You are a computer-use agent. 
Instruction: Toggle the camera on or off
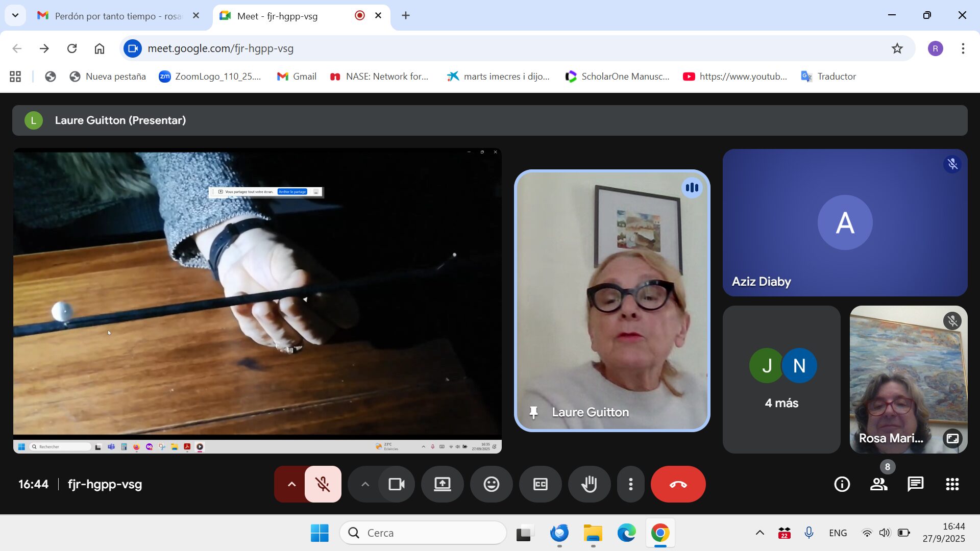pos(396,484)
